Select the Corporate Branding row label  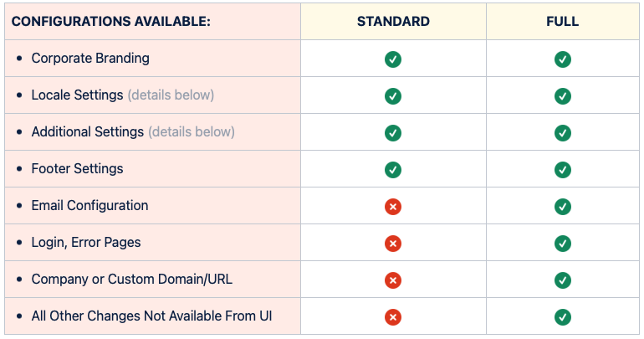tap(90, 59)
